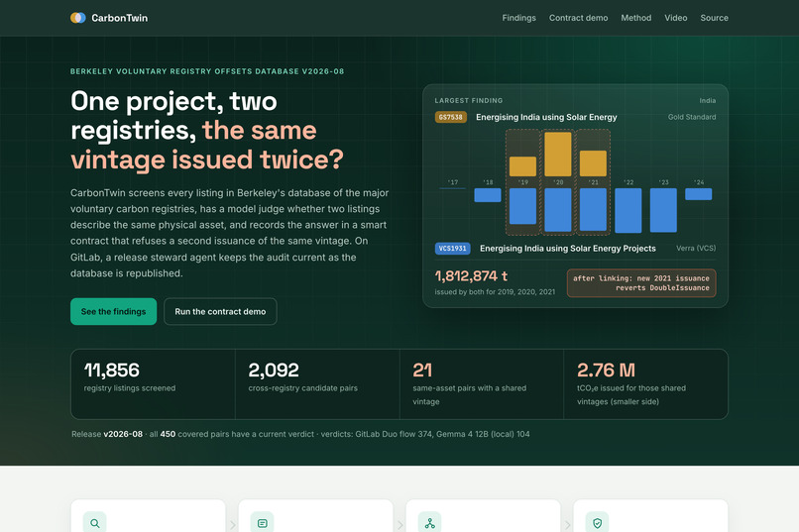The width and height of the screenshot is (799, 532).
Task: Click 'BERKELEY VOLUNTARY REGISTRY OFFSETS DATABASE V2026-08' text
Action: click(207, 71)
